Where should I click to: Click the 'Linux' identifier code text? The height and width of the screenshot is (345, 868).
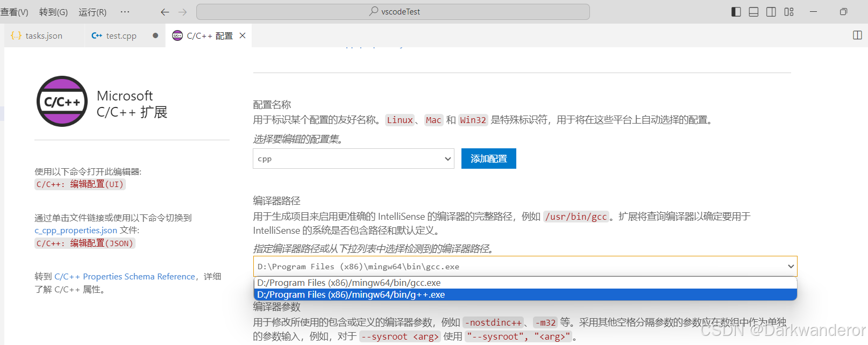[x=400, y=120]
